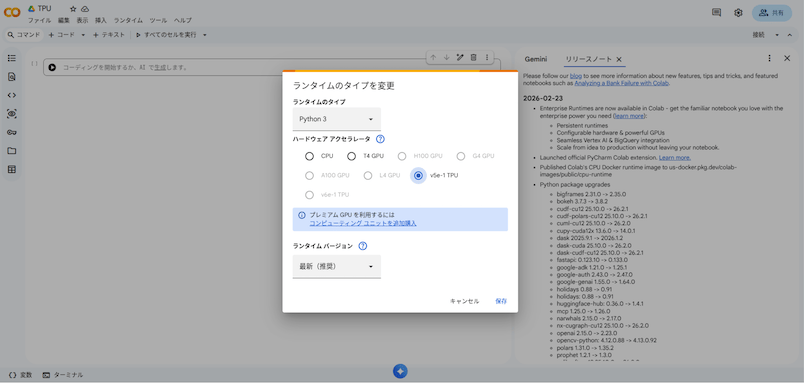Open the Files folder icon in sidebar
This screenshot has height=383, width=804.
click(x=12, y=151)
